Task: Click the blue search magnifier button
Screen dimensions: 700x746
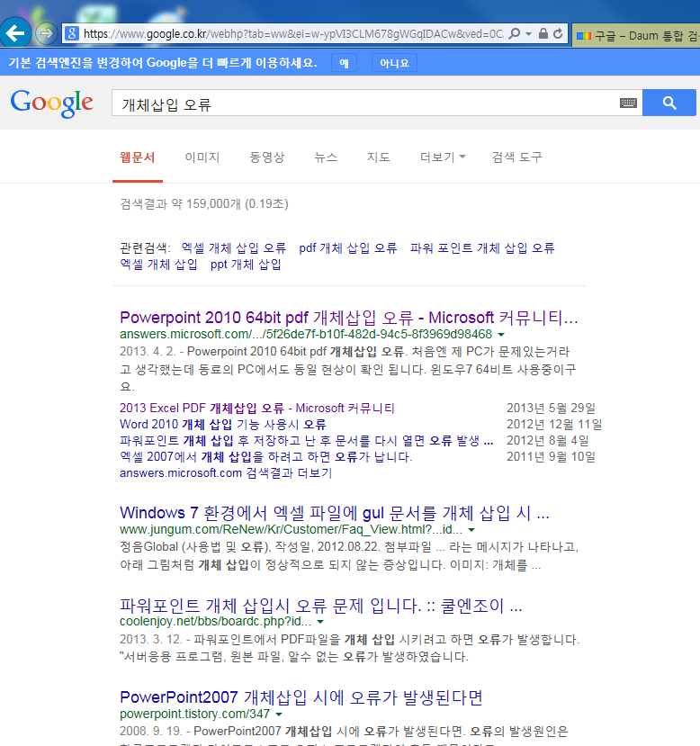Action: pos(669,103)
